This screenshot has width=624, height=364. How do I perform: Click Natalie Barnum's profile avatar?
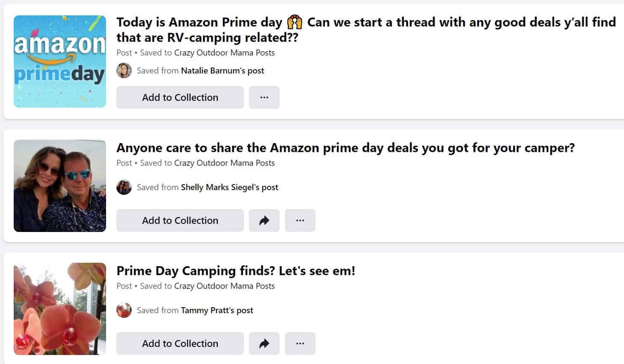tap(124, 70)
